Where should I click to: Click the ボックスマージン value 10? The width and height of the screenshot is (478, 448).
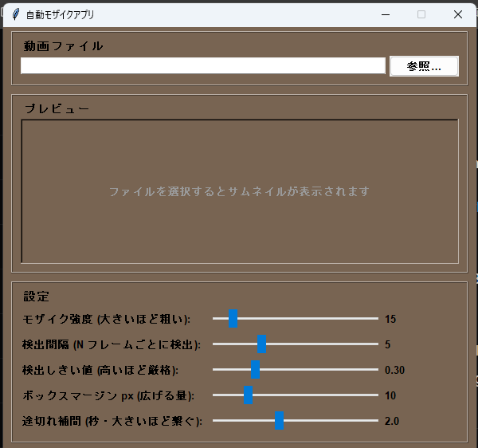click(x=390, y=395)
